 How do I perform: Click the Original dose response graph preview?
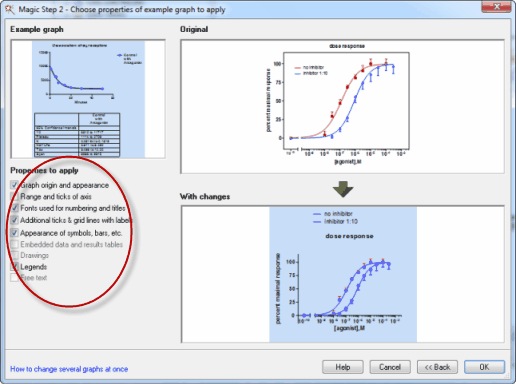(342, 106)
